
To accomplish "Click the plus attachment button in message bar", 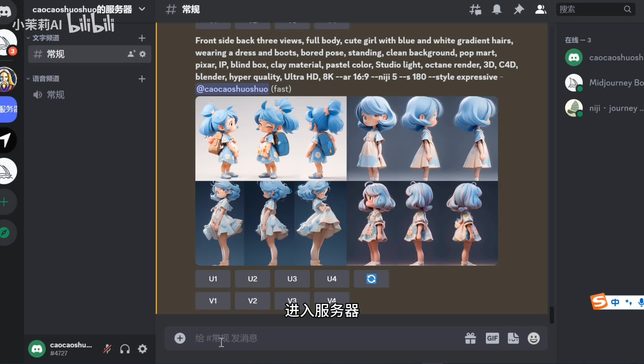I will click(180, 338).
